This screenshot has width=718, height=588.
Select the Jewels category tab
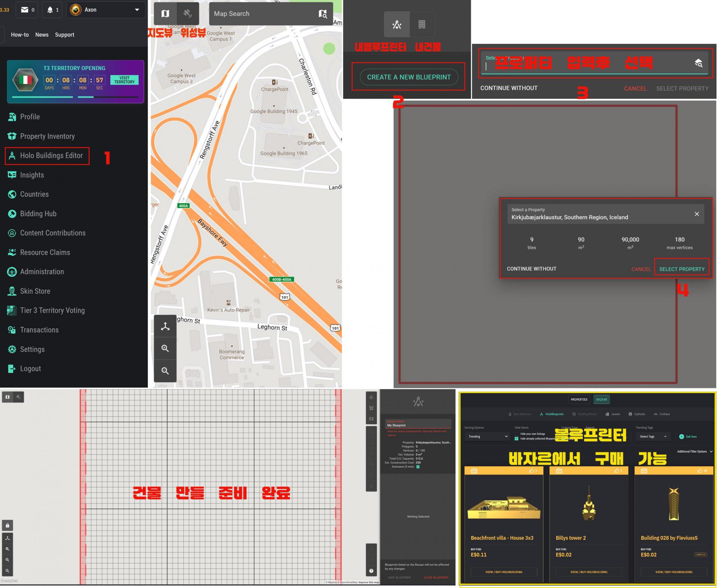coord(613,414)
